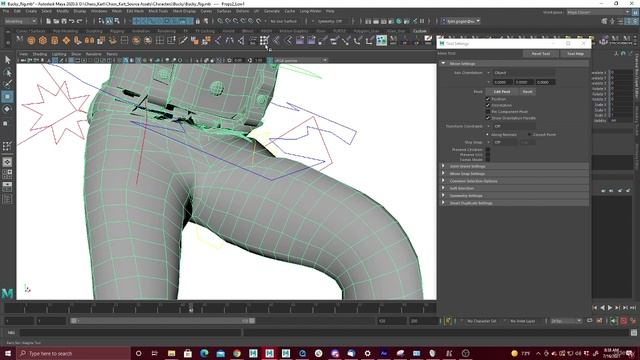
Task: Open the Step Snap dropdown
Action: click(x=505, y=142)
